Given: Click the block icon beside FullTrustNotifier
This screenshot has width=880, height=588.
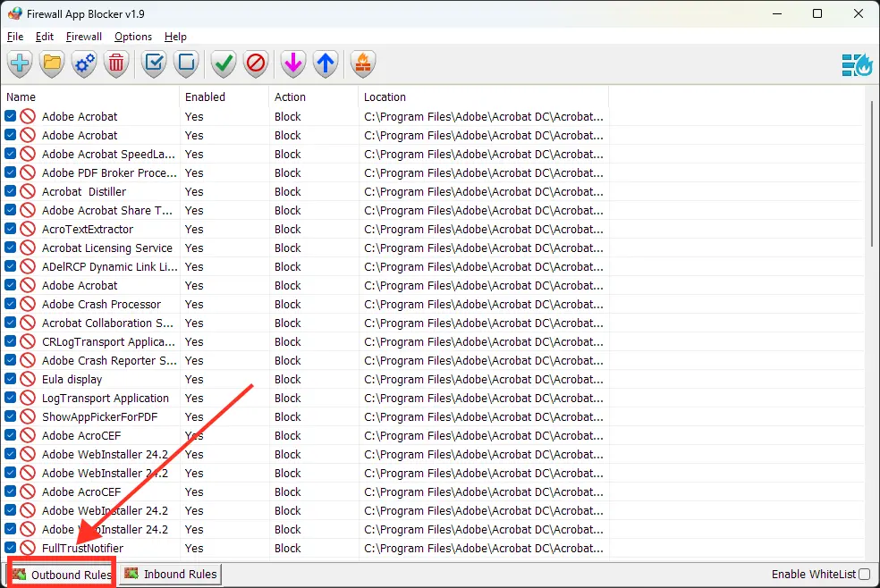Looking at the screenshot, I should (x=28, y=548).
